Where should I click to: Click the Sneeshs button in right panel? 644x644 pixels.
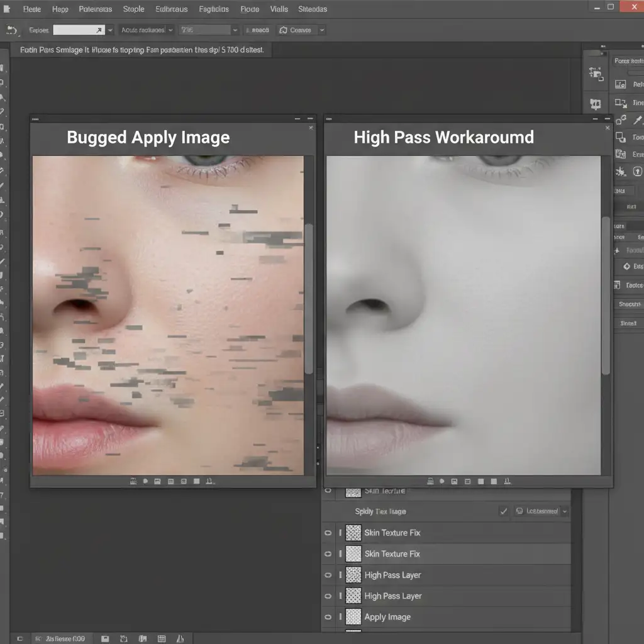(630, 304)
